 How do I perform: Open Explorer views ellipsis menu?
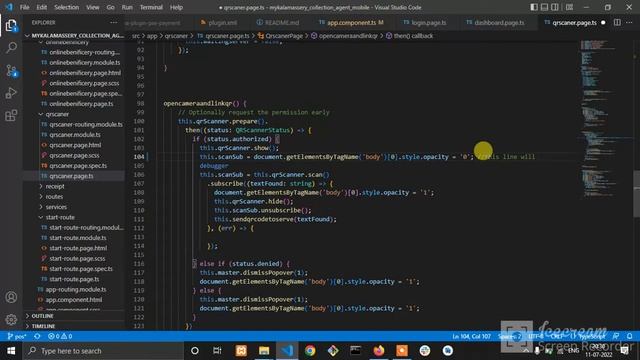pyautogui.click(x=113, y=22)
